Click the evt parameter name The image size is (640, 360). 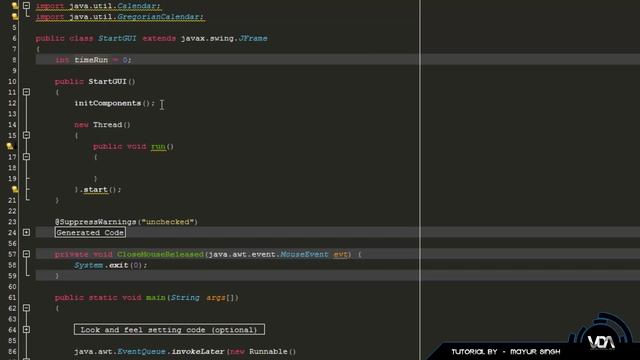340,254
